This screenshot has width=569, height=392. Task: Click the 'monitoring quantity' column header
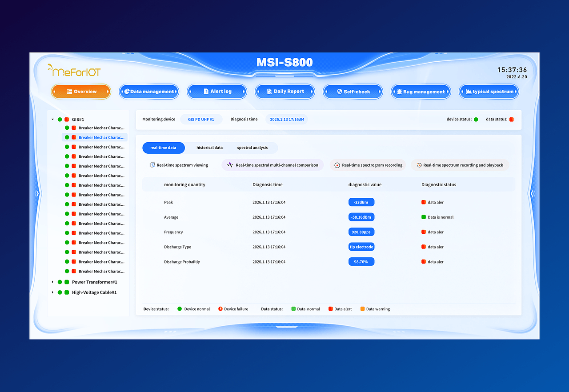click(184, 184)
